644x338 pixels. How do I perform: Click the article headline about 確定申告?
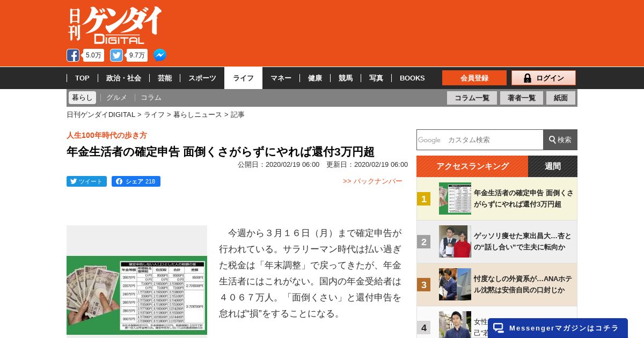pos(221,151)
